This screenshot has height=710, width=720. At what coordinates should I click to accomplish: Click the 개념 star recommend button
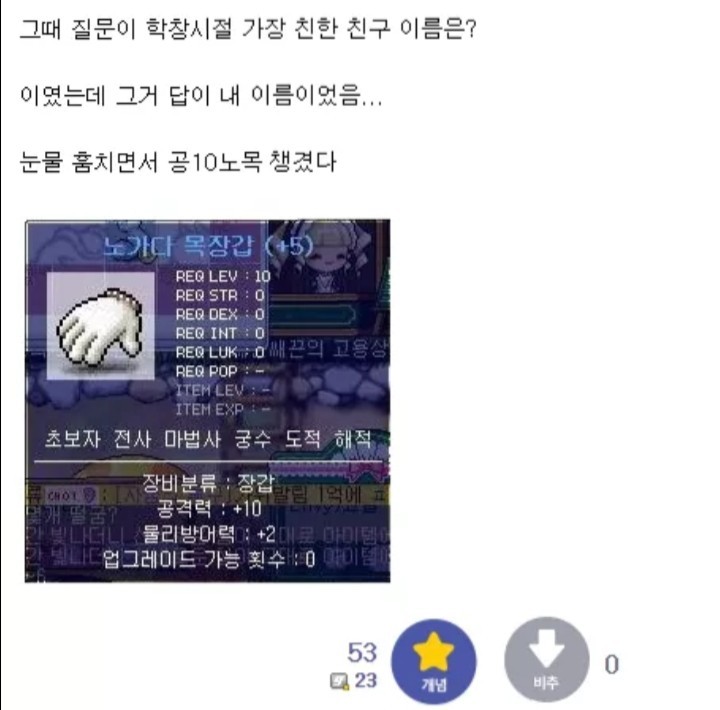click(x=433, y=661)
